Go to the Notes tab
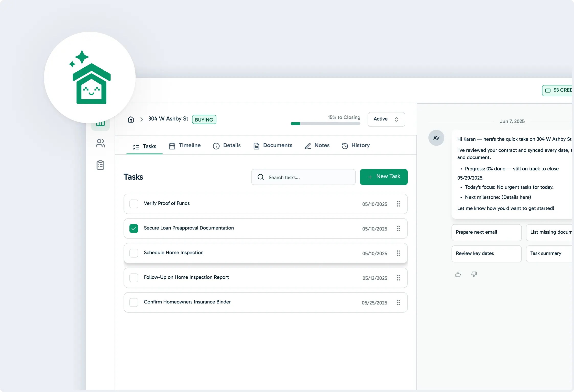574x392 pixels. (317, 146)
